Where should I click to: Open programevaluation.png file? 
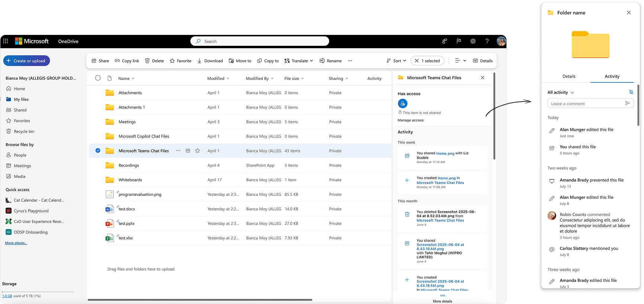coord(140,194)
